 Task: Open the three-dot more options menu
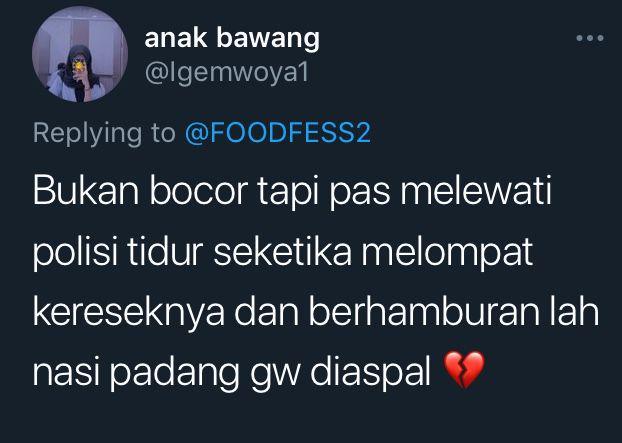[590, 38]
